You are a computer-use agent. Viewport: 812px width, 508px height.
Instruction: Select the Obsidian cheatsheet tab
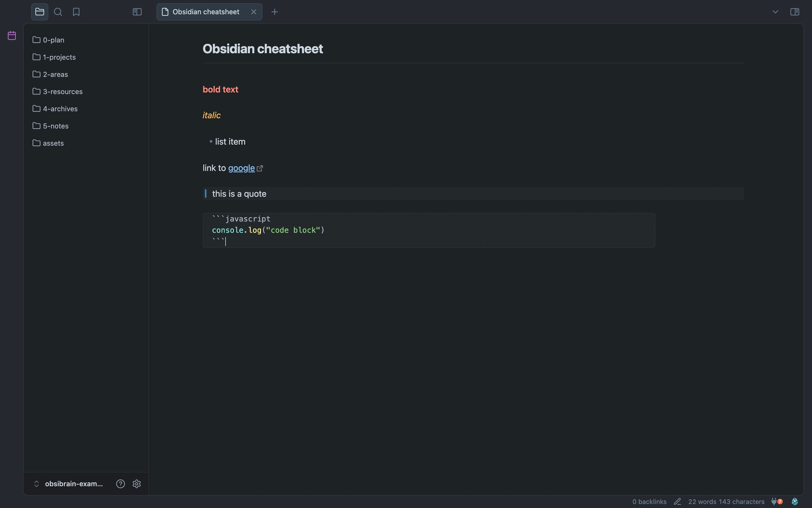[205, 12]
